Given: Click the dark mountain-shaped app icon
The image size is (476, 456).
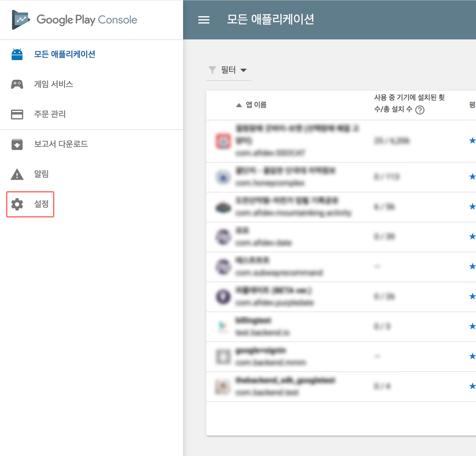Looking at the screenshot, I should point(223,207).
